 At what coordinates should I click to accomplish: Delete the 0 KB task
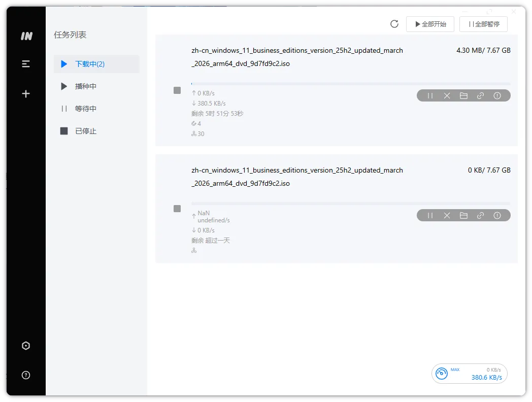447,215
